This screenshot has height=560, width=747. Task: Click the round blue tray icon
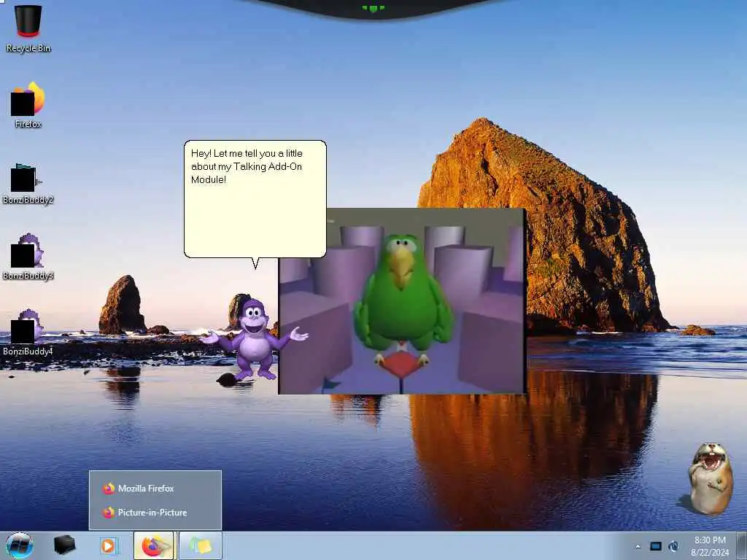coord(673,546)
